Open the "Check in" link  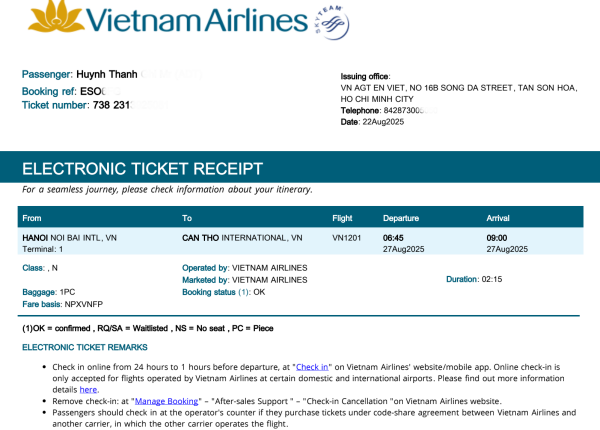312,368
